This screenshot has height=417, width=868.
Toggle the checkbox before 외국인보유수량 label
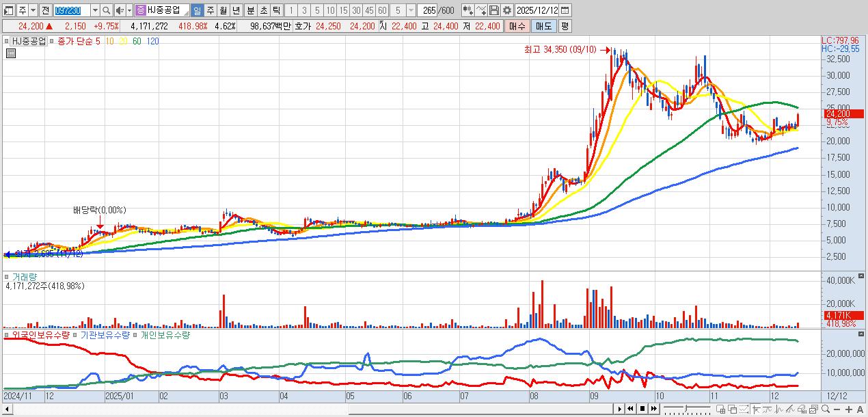7,336
